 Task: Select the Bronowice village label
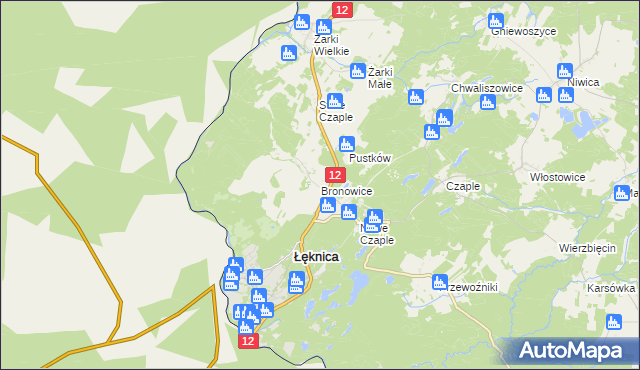(x=347, y=191)
